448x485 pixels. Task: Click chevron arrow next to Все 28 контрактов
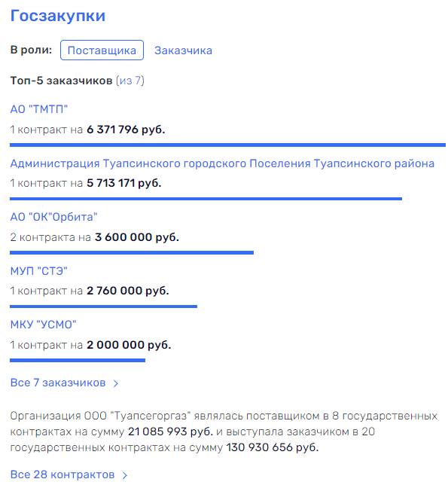124,475
